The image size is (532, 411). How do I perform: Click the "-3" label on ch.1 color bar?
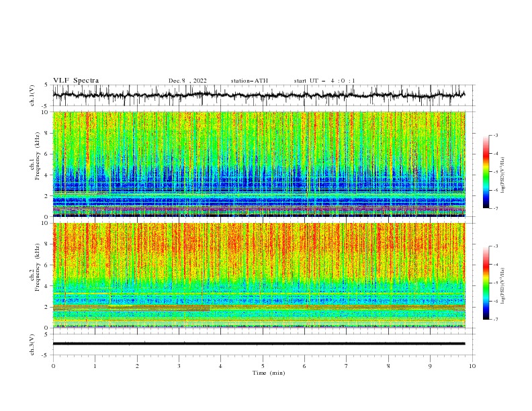tap(496, 136)
